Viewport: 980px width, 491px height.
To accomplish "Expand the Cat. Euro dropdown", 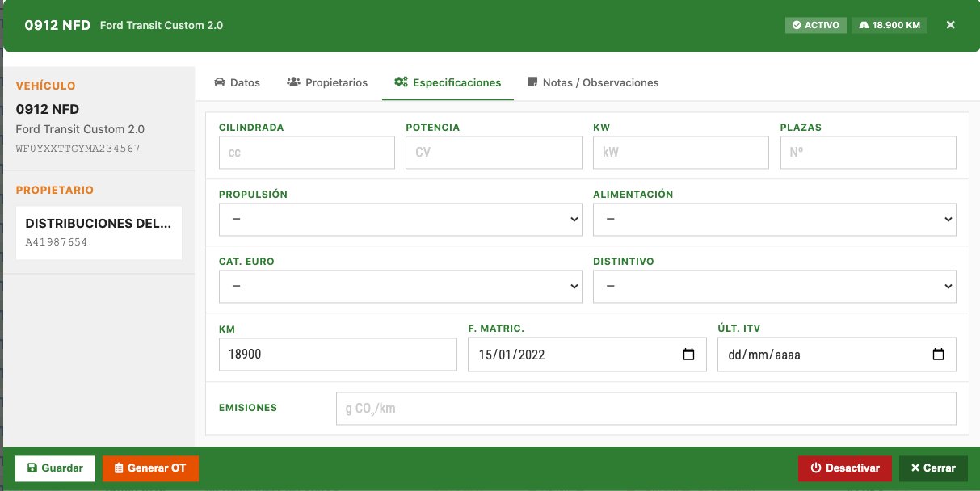I will (401, 286).
